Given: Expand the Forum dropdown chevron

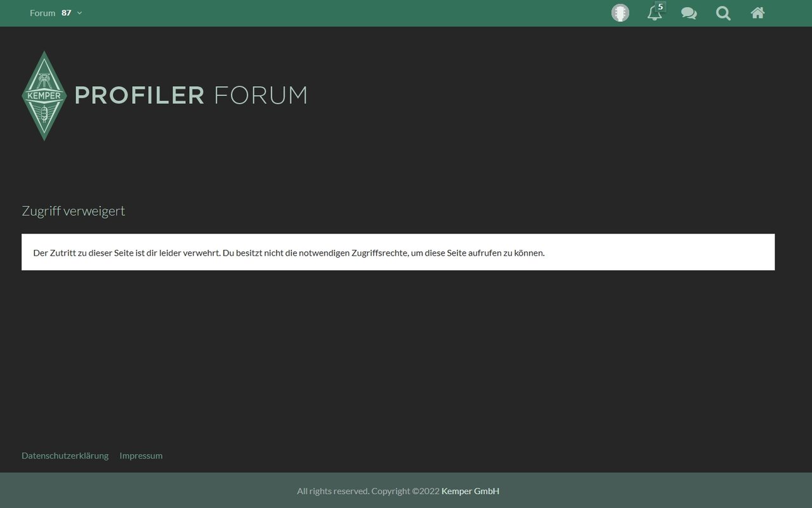Looking at the screenshot, I should [79, 13].
